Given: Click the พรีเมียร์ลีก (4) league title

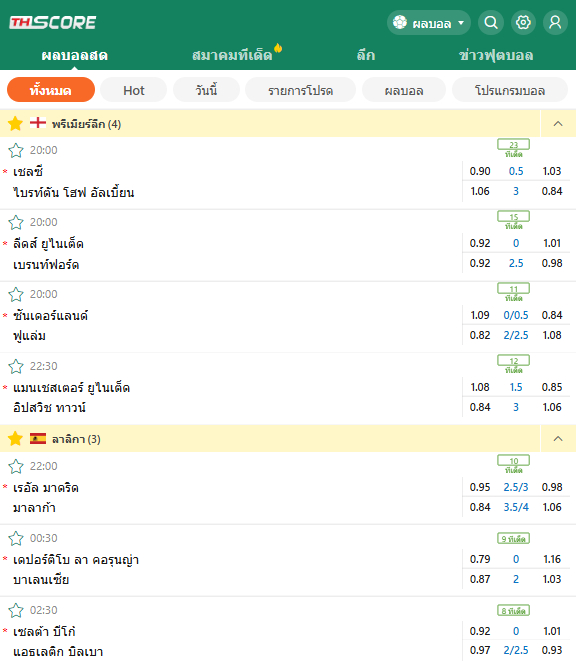Looking at the screenshot, I should [86, 124].
